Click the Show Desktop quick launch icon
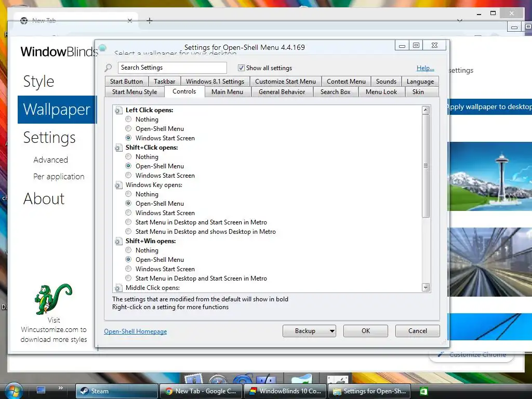This screenshot has width=532, height=399. (41, 390)
